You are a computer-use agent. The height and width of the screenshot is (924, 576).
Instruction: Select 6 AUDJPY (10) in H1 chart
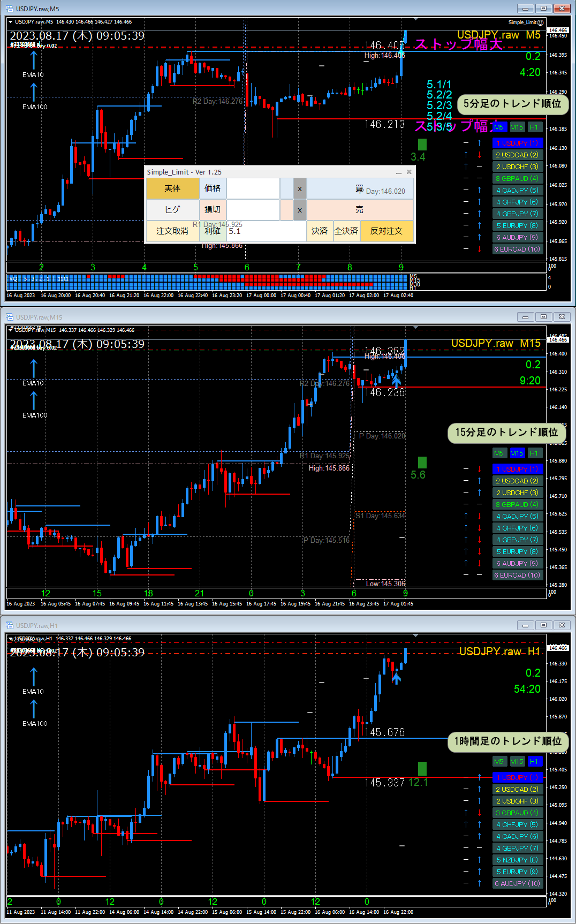coord(518,884)
